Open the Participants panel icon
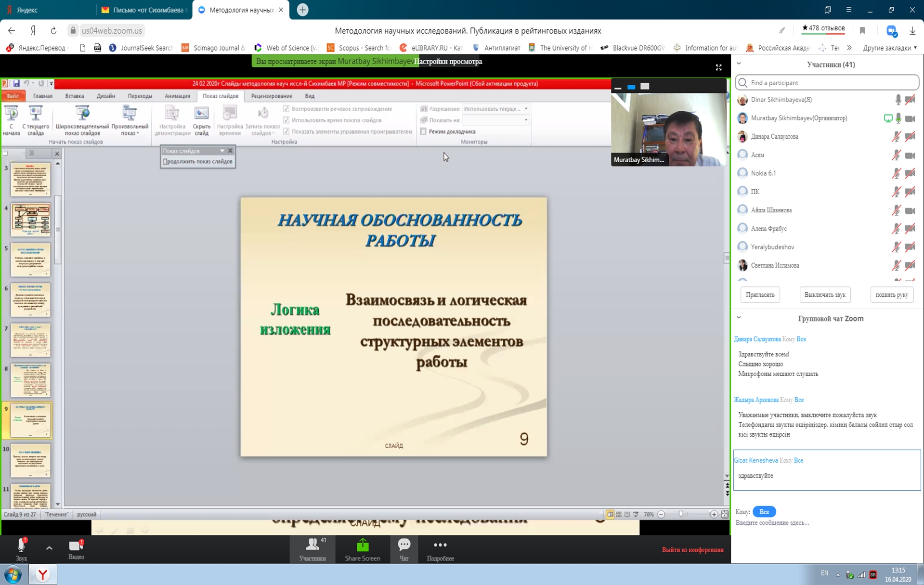The width and height of the screenshot is (924, 585). [312, 549]
